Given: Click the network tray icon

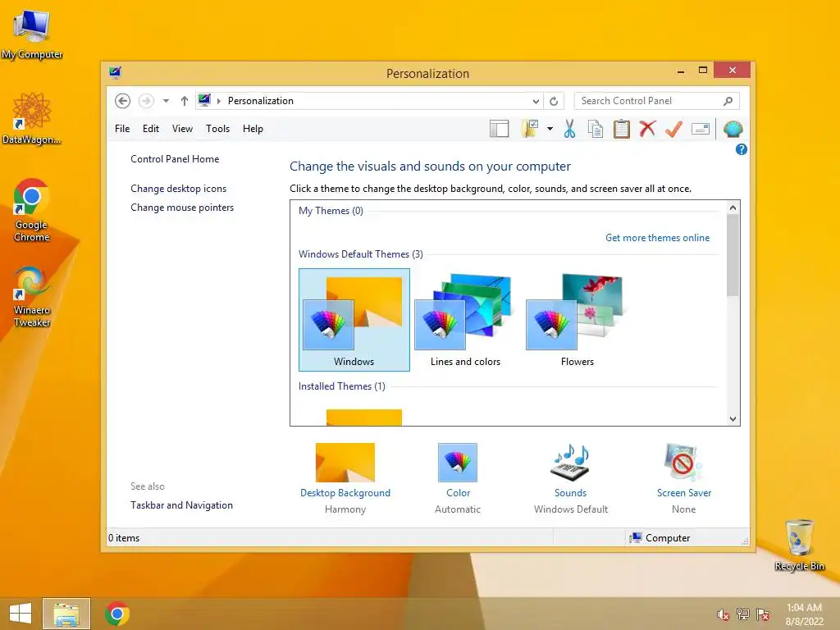Looking at the screenshot, I should click(x=743, y=614).
